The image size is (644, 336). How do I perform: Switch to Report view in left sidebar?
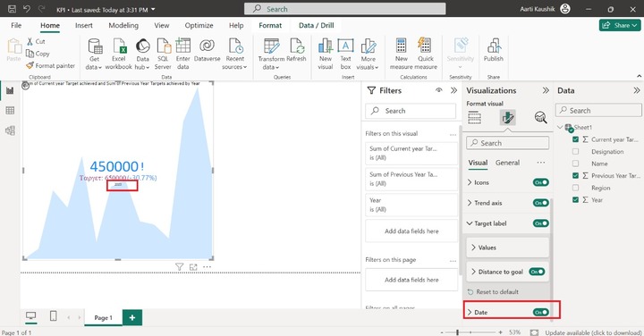point(10,90)
